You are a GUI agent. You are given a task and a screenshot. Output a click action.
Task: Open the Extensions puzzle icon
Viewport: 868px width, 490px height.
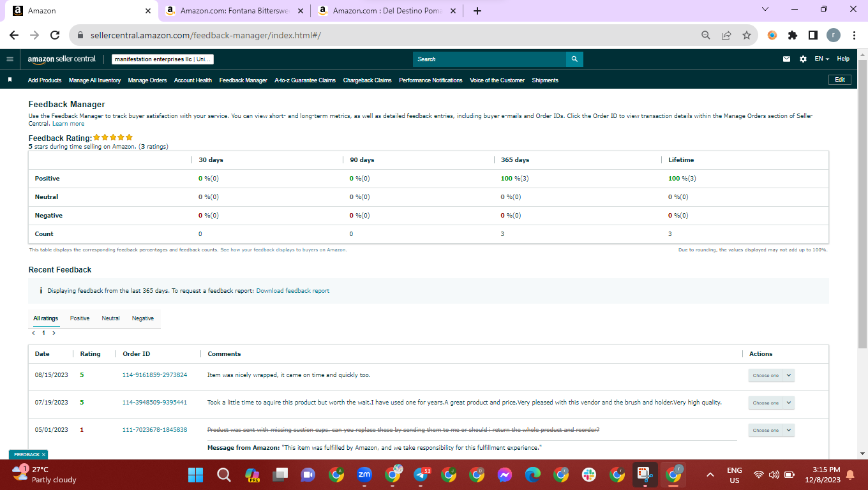pos(793,35)
